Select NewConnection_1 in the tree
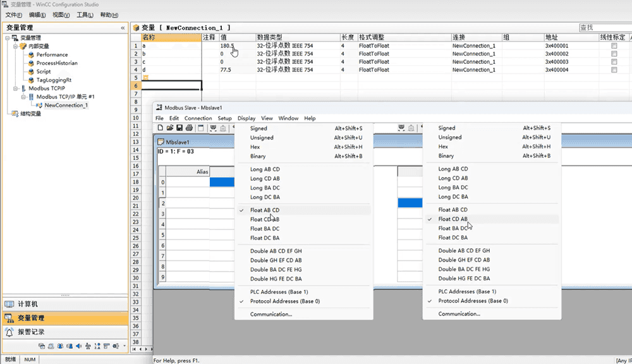 (x=66, y=106)
